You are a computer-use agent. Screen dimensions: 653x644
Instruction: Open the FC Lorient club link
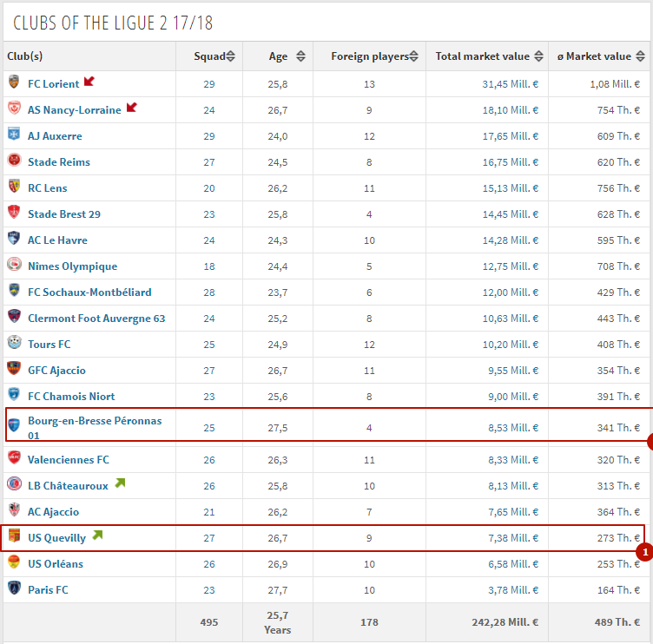pyautogui.click(x=53, y=84)
